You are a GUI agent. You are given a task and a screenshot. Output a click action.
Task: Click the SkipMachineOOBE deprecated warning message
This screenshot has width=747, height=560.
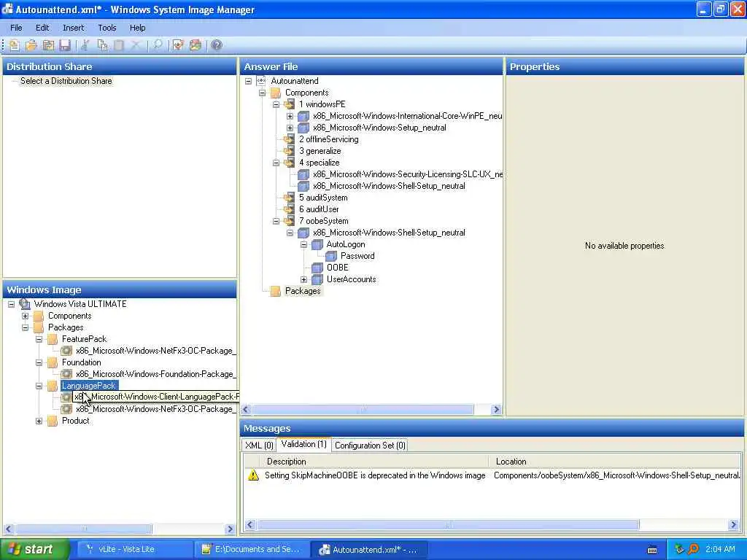(x=375, y=475)
